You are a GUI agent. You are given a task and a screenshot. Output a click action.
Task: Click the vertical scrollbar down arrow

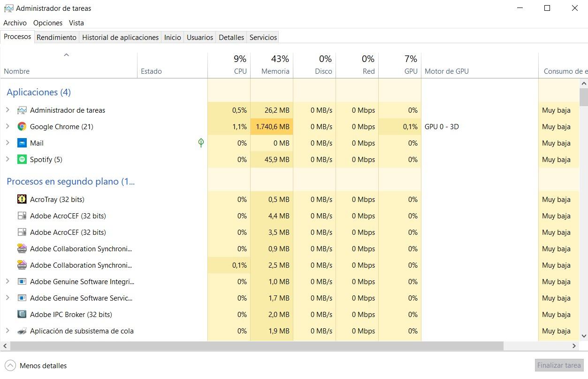pyautogui.click(x=584, y=336)
